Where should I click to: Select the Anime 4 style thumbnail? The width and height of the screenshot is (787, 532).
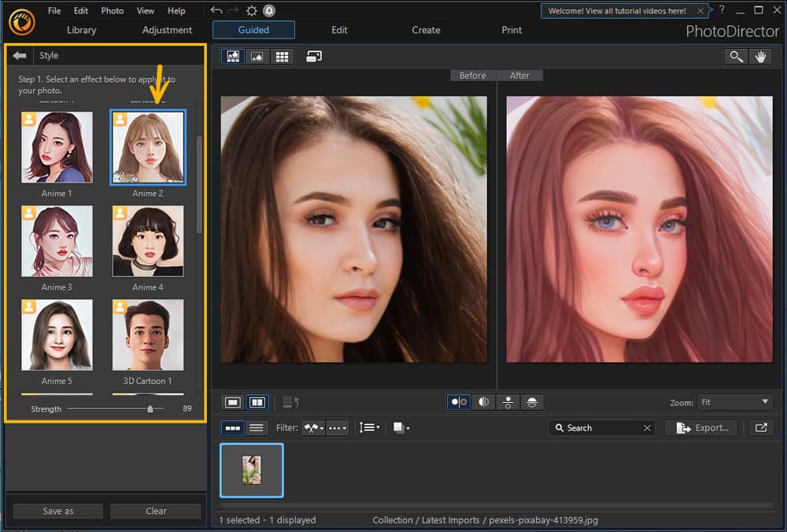148,241
